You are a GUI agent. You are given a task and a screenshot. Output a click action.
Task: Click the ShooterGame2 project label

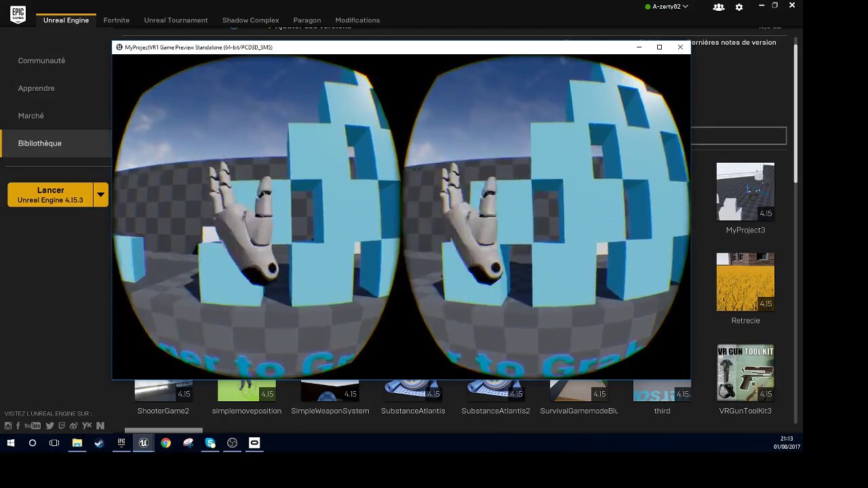[163, 411]
